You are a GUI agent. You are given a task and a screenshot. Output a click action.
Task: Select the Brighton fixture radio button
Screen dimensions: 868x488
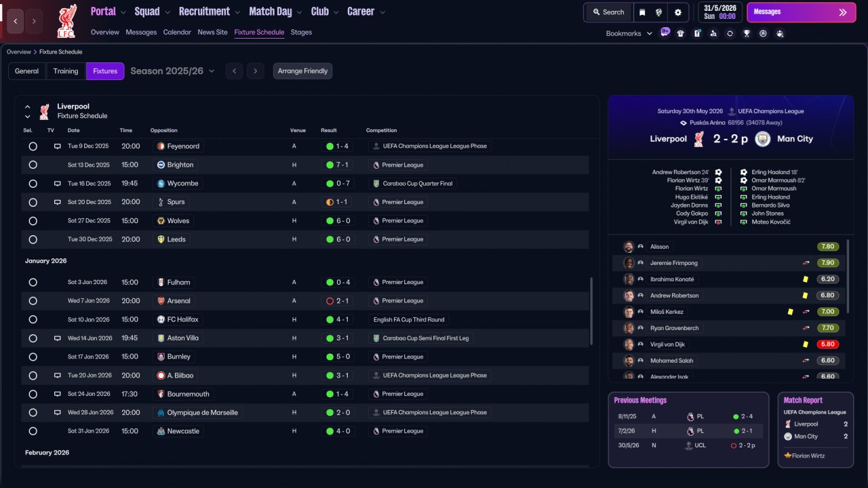tap(33, 165)
